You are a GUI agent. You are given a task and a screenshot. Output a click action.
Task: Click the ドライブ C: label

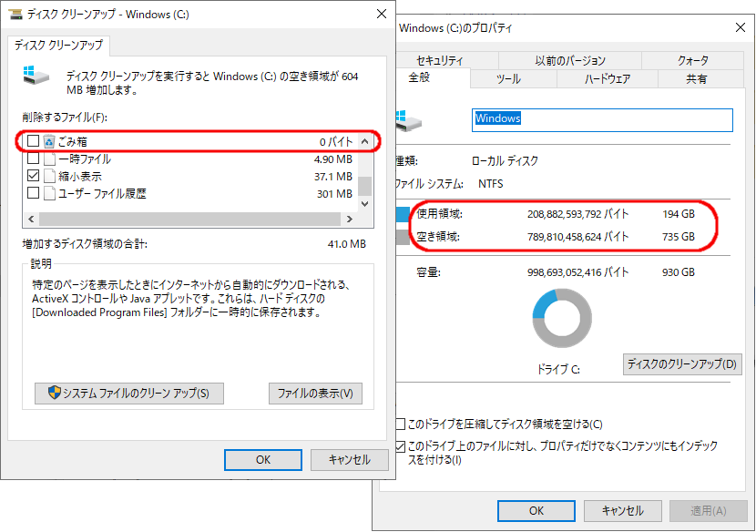pyautogui.click(x=558, y=370)
